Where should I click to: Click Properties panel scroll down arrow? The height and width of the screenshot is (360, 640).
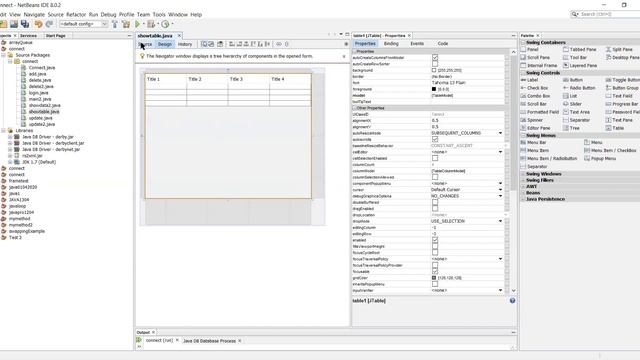[513, 291]
